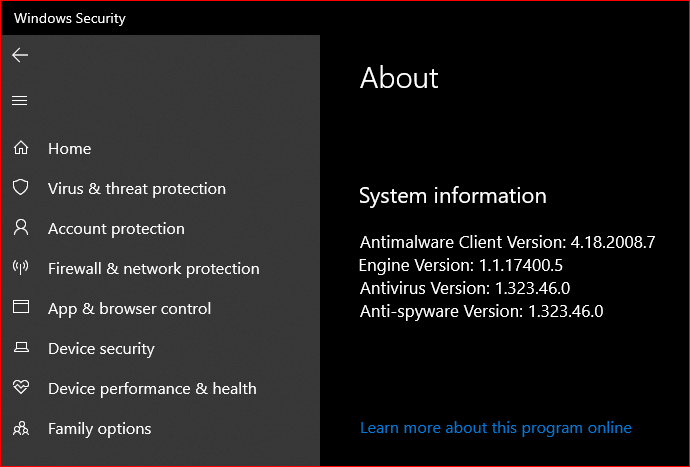
Task: Open Family options label
Action: tap(99, 429)
